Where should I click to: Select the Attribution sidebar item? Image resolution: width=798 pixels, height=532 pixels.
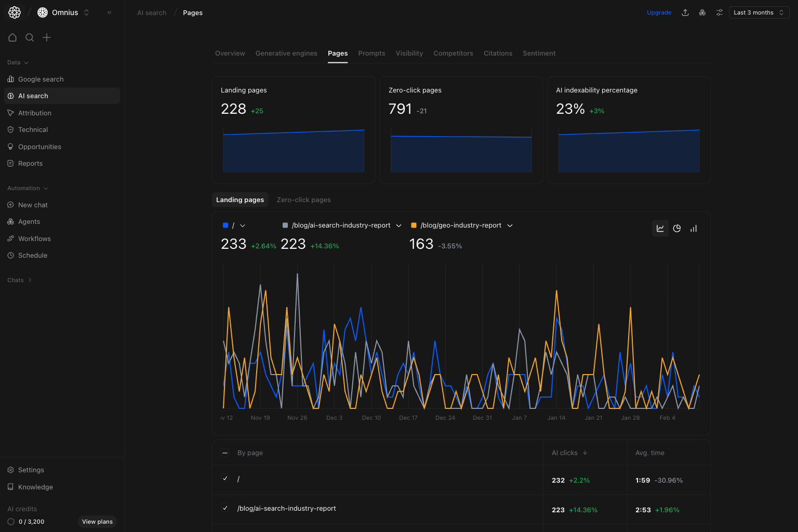point(35,113)
